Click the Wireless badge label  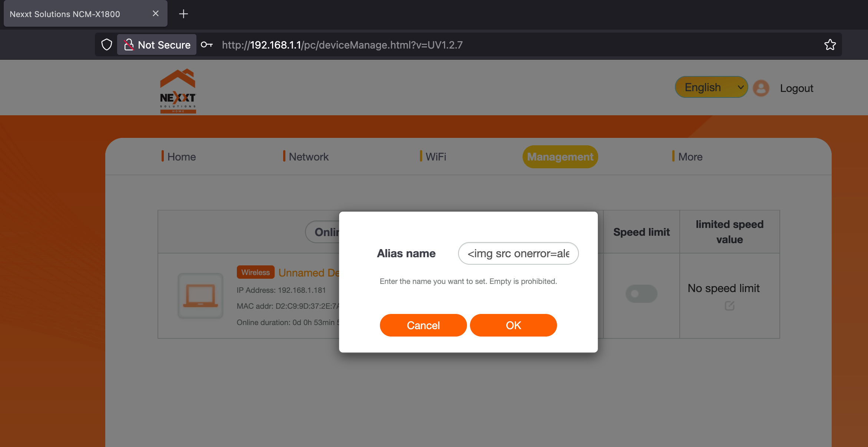click(255, 272)
